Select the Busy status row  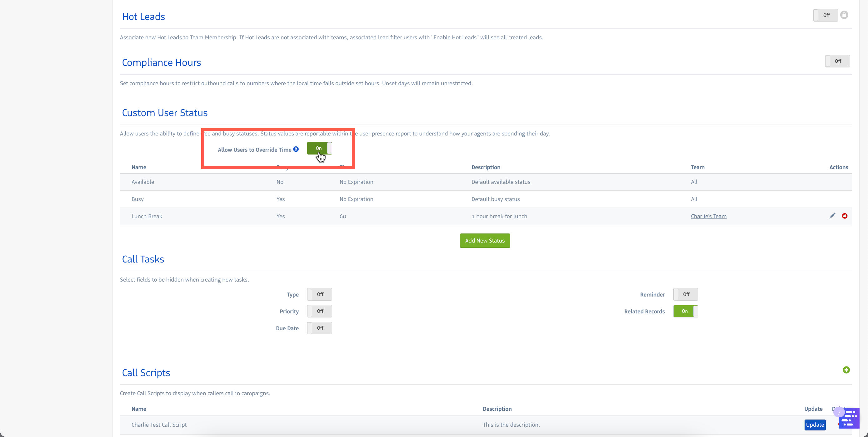pos(137,199)
